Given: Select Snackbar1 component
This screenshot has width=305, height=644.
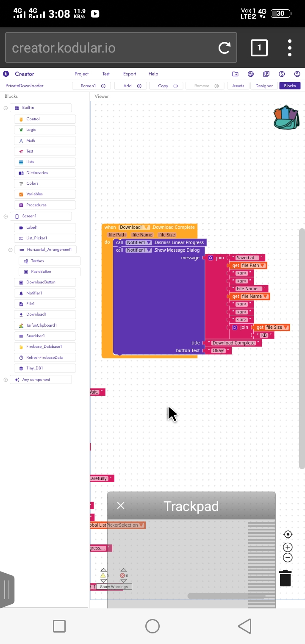Looking at the screenshot, I should pyautogui.click(x=45, y=336).
